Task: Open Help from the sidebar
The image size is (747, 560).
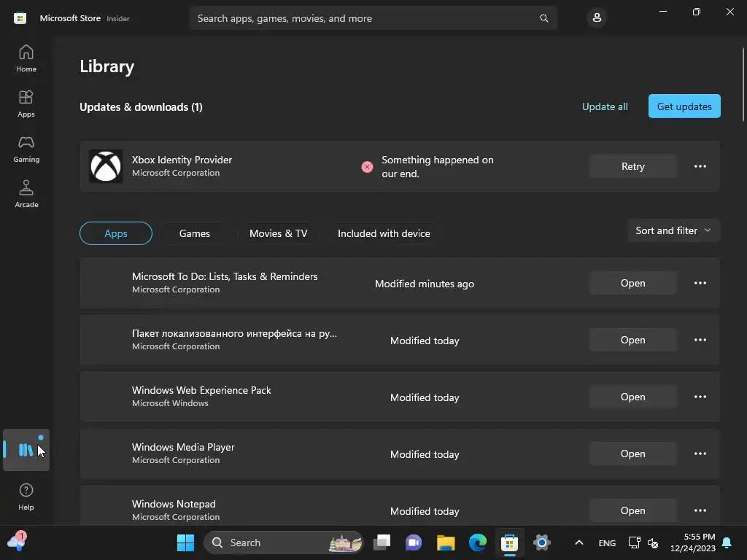Action: (26, 497)
